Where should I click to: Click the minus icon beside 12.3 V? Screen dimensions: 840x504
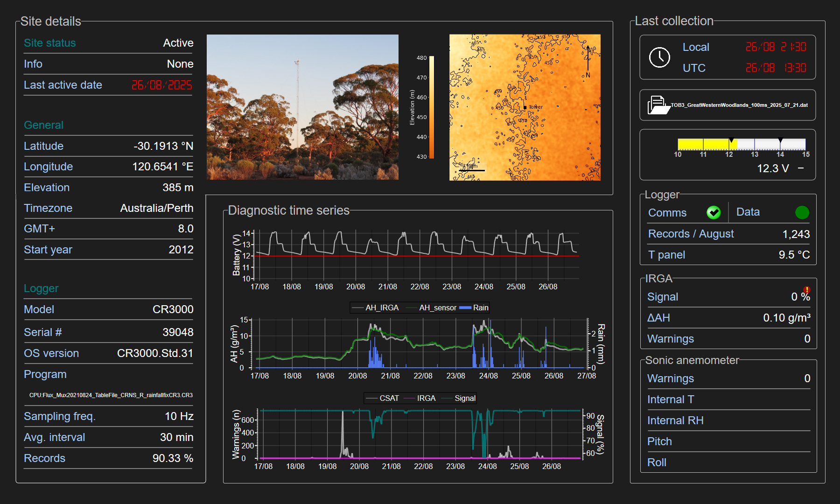(x=801, y=168)
